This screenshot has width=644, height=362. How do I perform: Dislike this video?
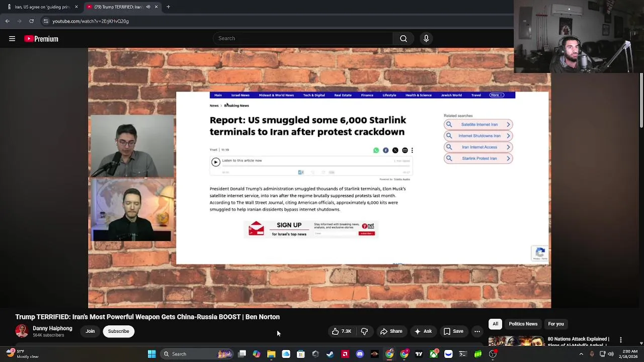[x=364, y=331]
